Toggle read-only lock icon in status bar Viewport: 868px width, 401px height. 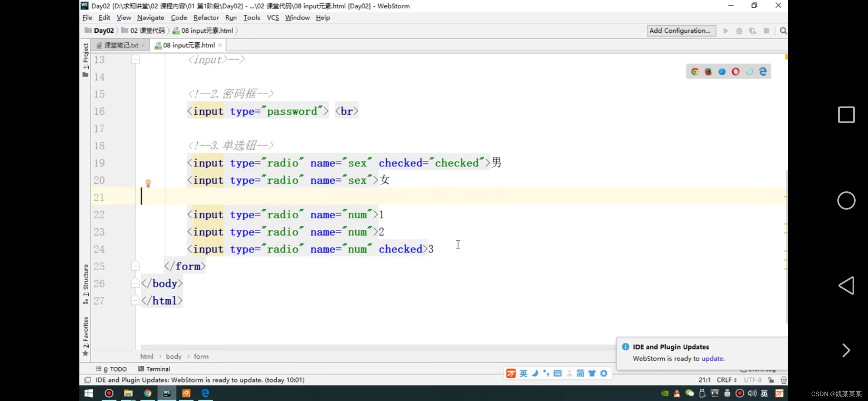tap(771, 380)
